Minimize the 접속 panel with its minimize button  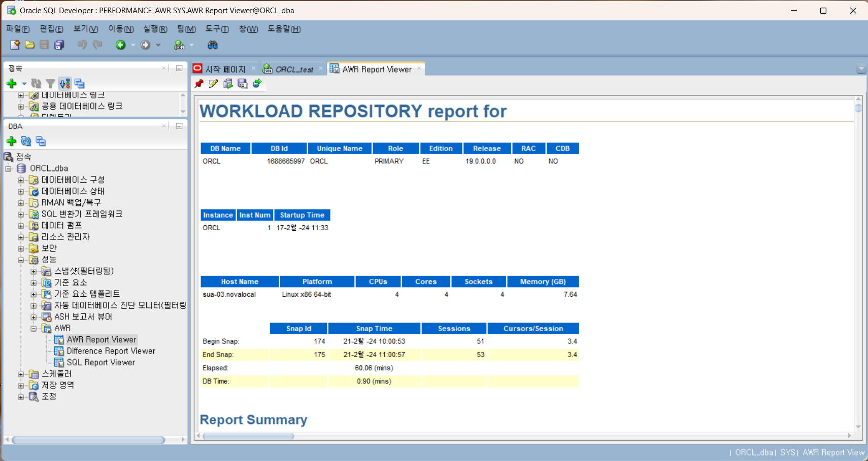click(179, 68)
